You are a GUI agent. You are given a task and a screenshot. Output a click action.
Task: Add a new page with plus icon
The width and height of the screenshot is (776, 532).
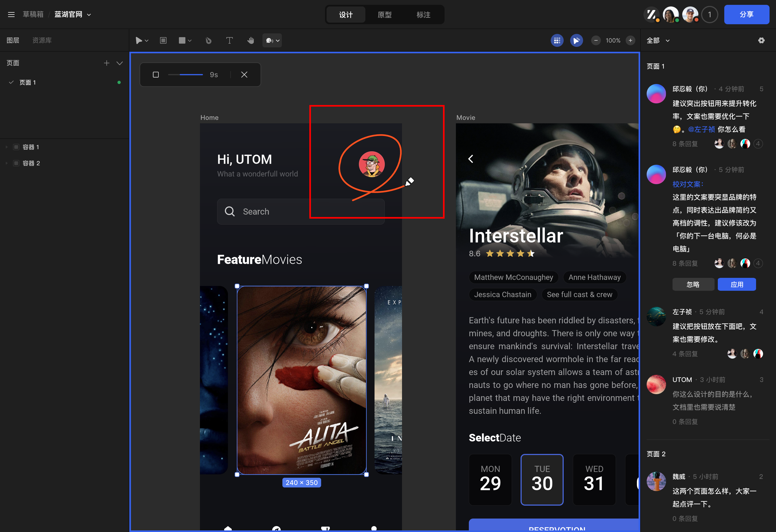click(x=106, y=63)
